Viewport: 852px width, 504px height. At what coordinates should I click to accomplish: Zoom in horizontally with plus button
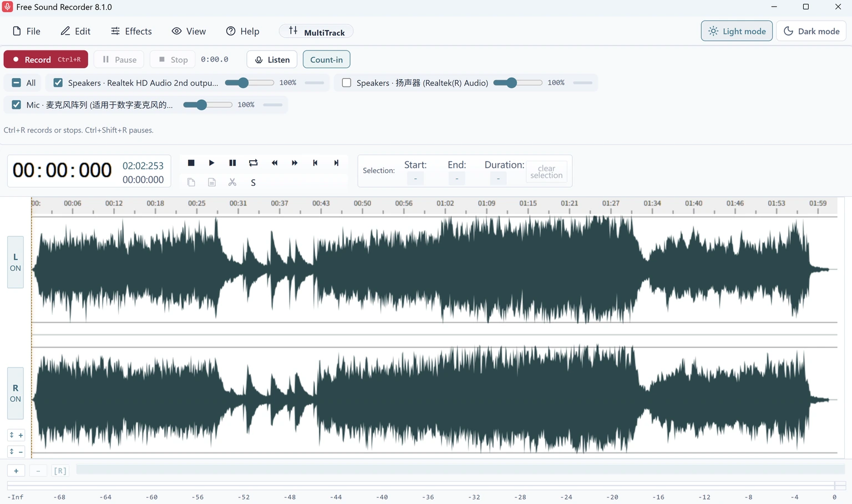tap(16, 471)
